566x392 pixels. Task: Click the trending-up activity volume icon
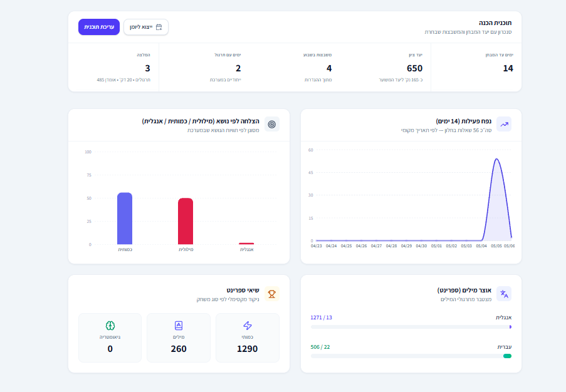pyautogui.click(x=504, y=124)
